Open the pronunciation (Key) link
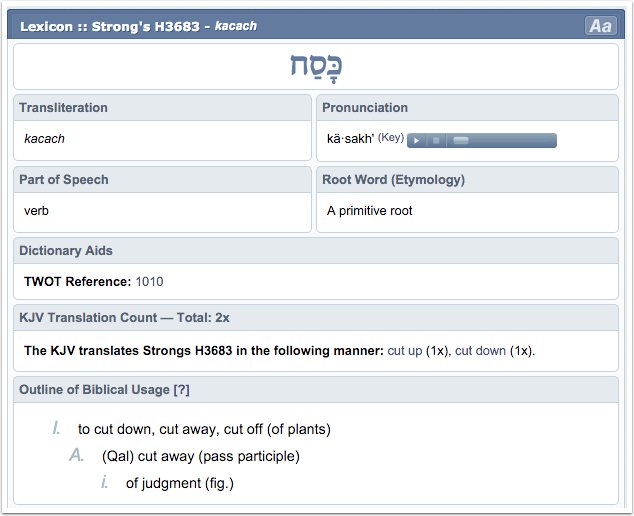 tap(390, 138)
